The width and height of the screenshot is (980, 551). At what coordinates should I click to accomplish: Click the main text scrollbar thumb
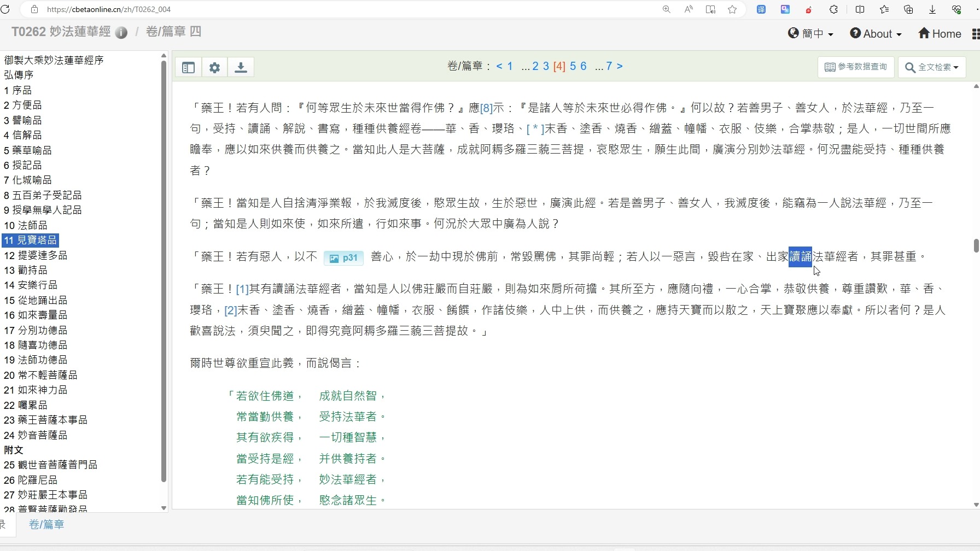pyautogui.click(x=976, y=245)
